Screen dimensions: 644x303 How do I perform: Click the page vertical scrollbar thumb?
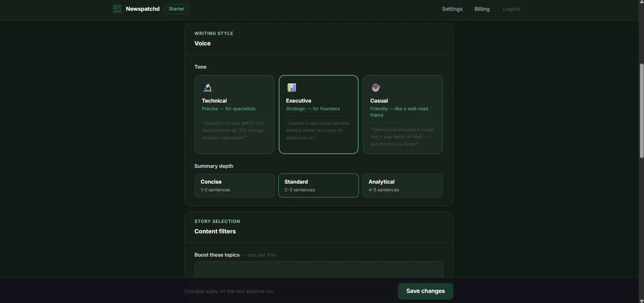pos(642,111)
